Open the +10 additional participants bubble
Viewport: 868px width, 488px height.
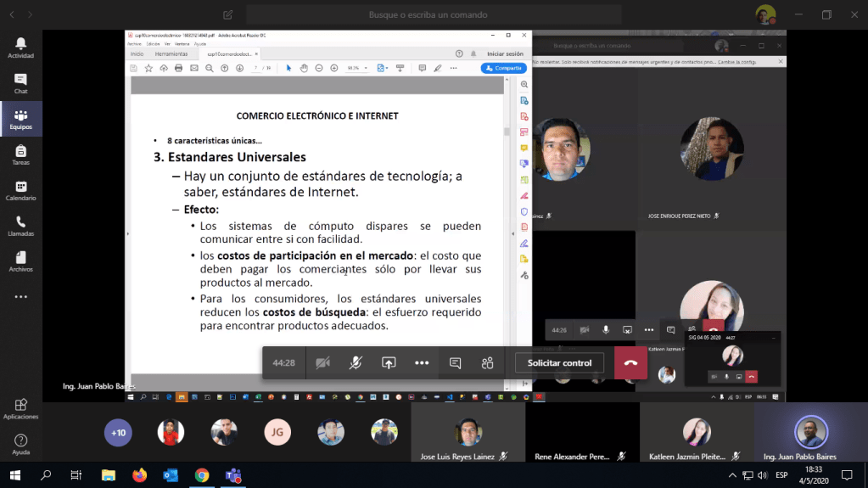[x=118, y=433]
